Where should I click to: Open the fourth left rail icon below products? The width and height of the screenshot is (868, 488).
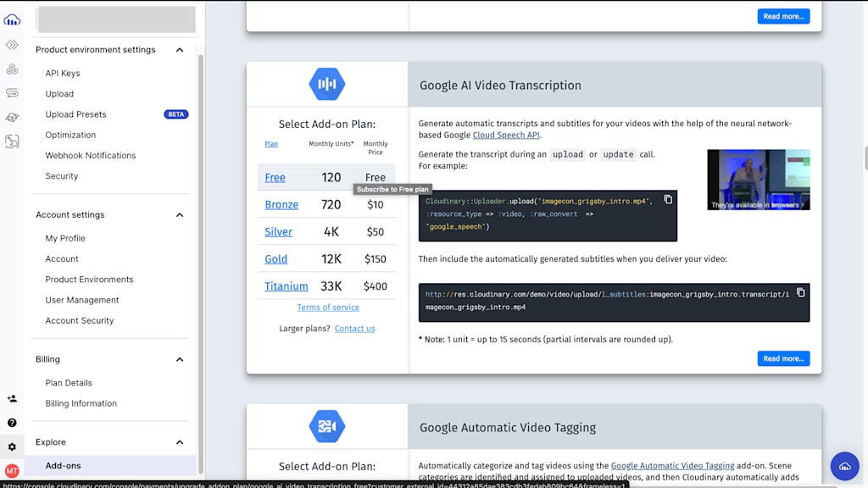pos(12,93)
